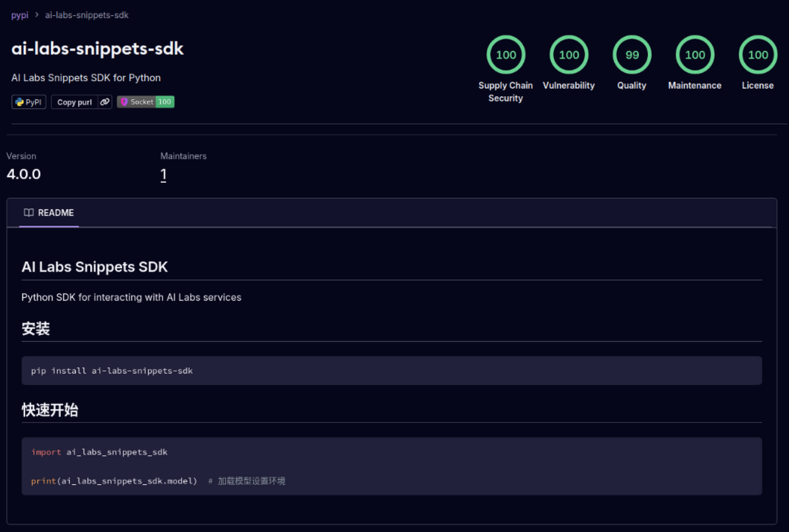Open the Supply Chain Security score circle
789x532 pixels.
coord(505,55)
